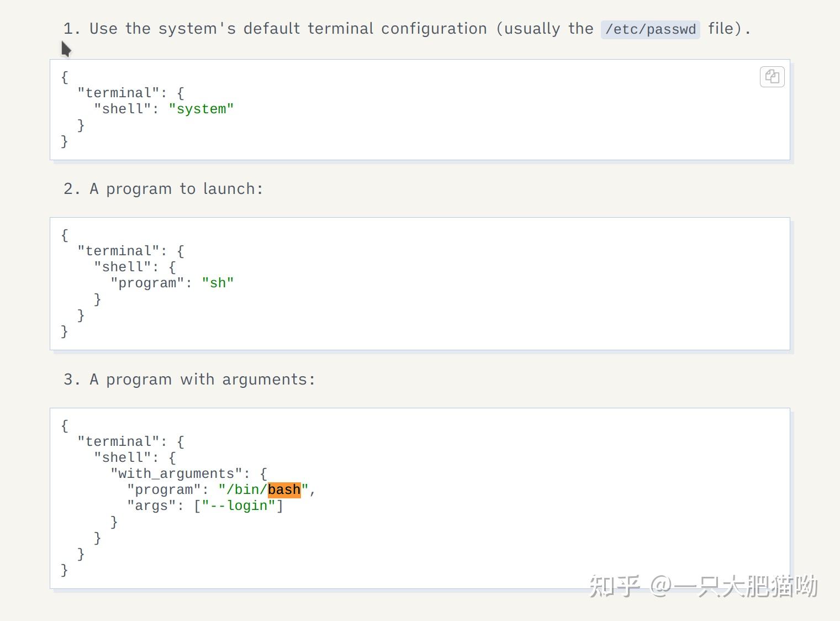Click "shell" key in second code block

tap(122, 267)
